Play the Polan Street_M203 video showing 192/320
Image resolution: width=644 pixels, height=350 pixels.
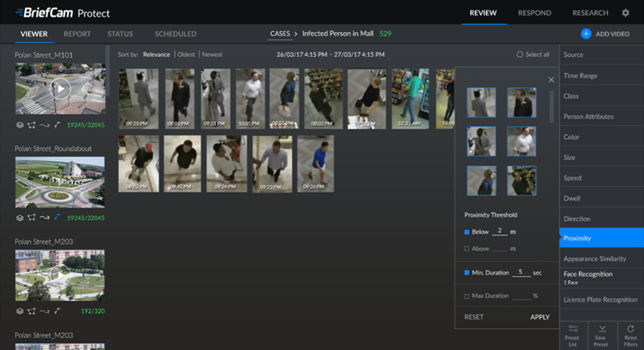coord(60,275)
